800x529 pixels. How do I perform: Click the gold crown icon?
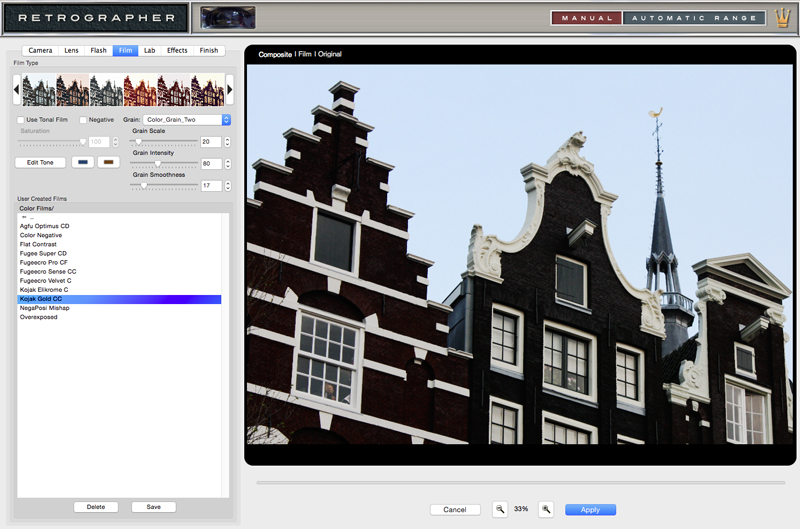pyautogui.click(x=782, y=18)
